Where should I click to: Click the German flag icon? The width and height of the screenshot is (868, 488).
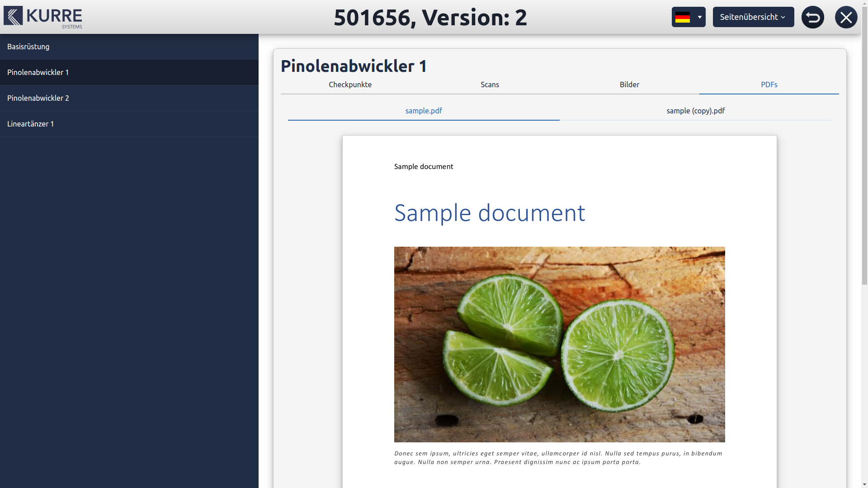coord(682,17)
